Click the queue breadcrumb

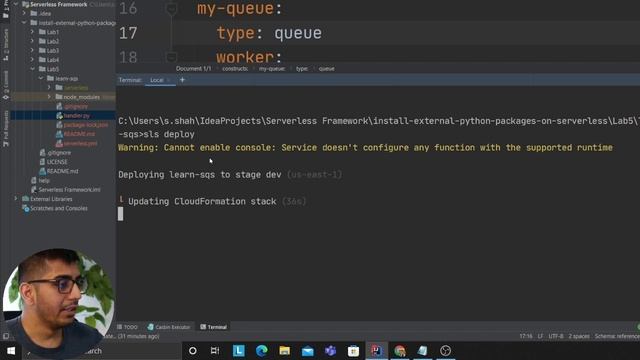pos(326,69)
